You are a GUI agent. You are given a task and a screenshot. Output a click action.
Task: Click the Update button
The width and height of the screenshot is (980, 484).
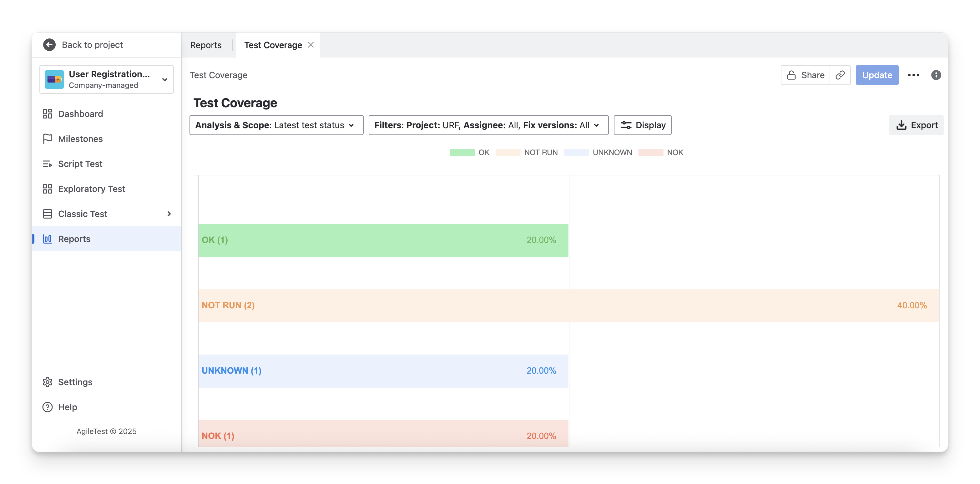pyautogui.click(x=877, y=75)
